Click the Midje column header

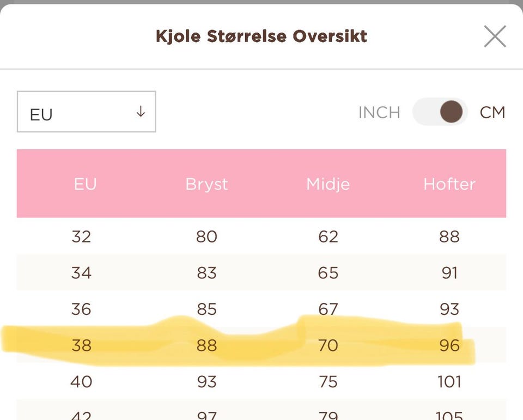328,184
